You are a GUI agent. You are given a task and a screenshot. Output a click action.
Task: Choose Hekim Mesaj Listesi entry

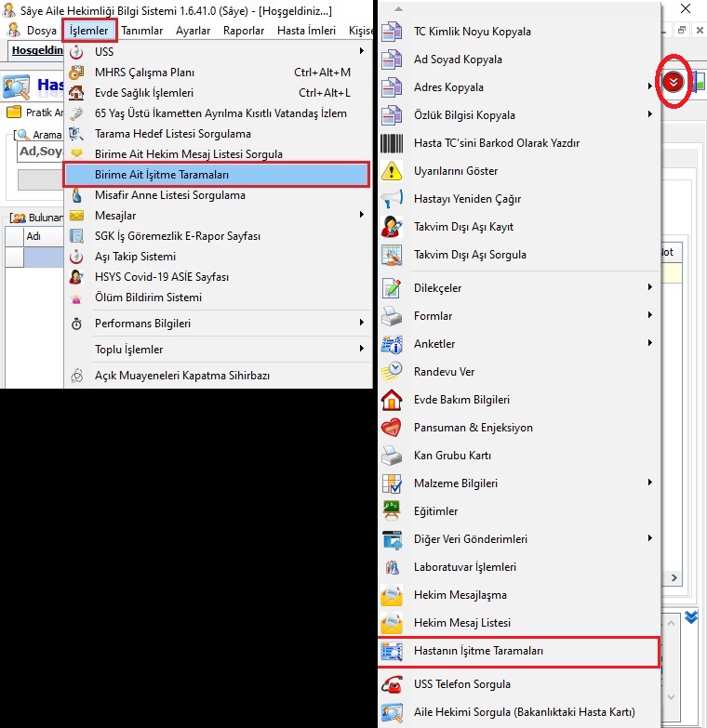point(519,623)
